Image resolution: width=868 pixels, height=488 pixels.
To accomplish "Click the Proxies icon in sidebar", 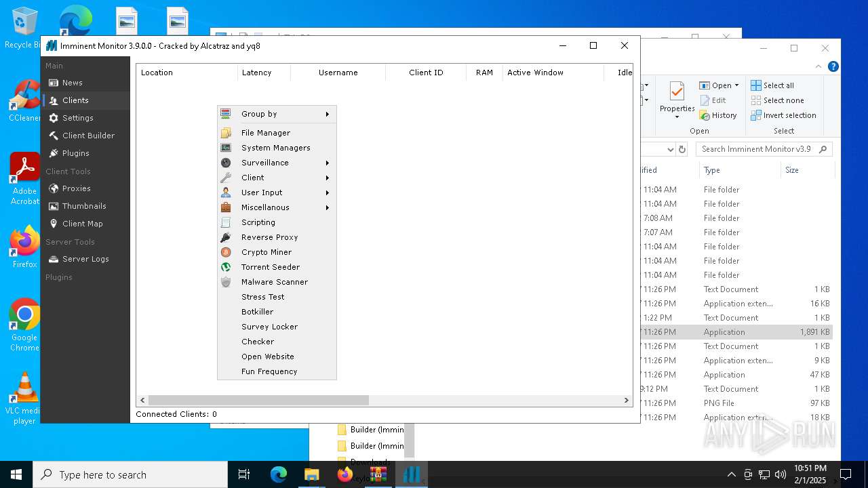I will (x=54, y=188).
